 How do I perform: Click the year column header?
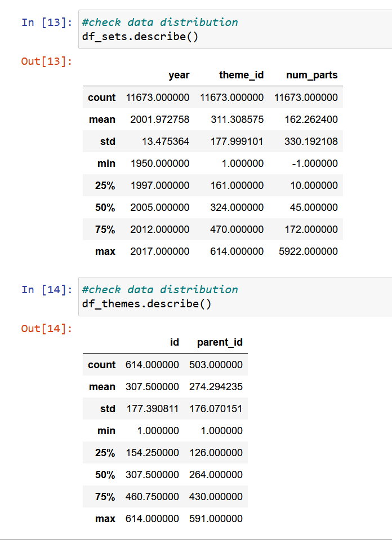(179, 75)
